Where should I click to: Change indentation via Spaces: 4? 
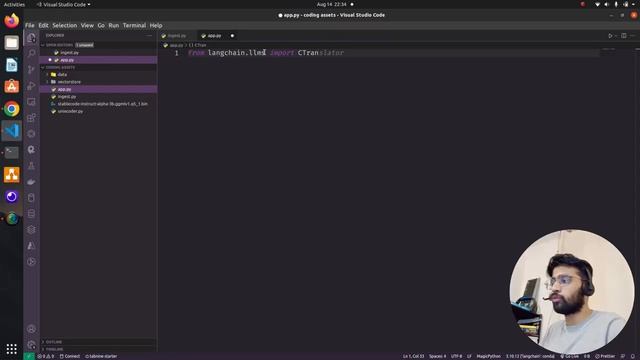coord(437,356)
